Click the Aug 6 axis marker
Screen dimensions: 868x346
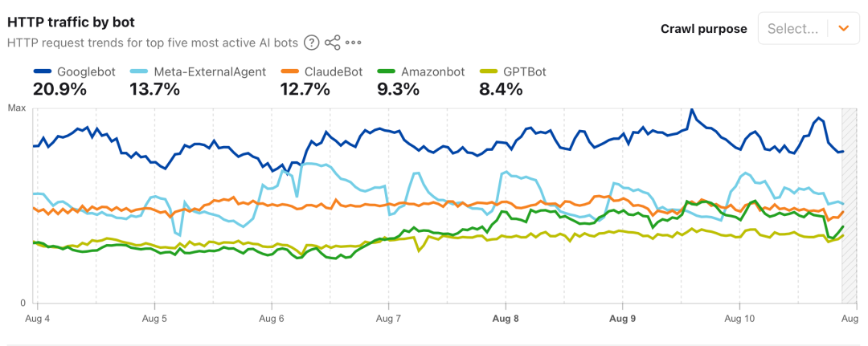[272, 319]
